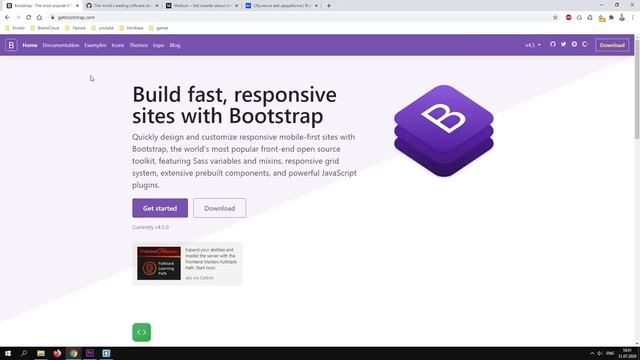
Task: Click the yellow folder extension icon in toolbar
Action: 602,18
